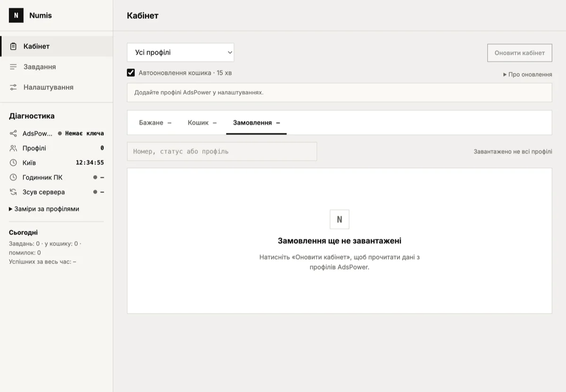This screenshot has width=566, height=392.
Task: Click the Профілі people icon
Action: 13,148
